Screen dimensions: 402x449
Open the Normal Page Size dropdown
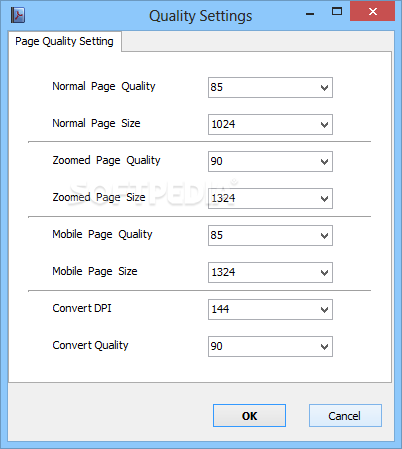pyautogui.click(x=270, y=125)
